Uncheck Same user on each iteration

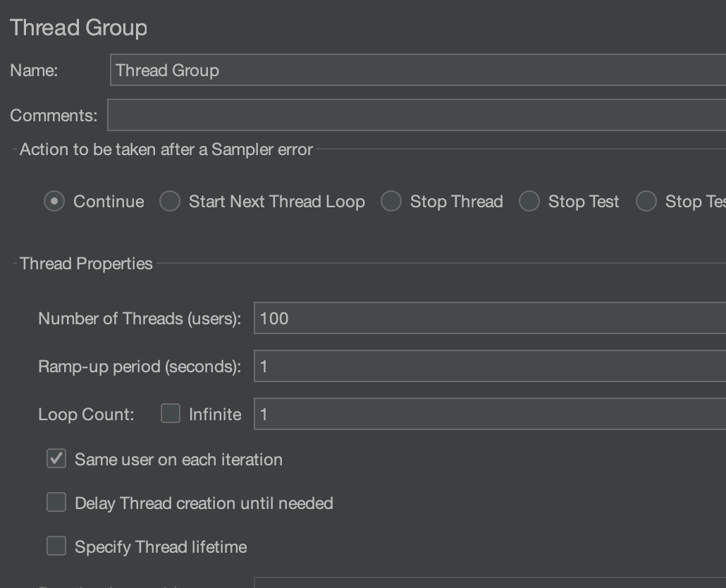pyautogui.click(x=56, y=459)
